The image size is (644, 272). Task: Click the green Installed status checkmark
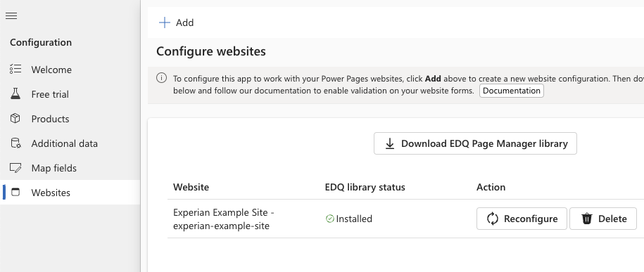pos(329,219)
